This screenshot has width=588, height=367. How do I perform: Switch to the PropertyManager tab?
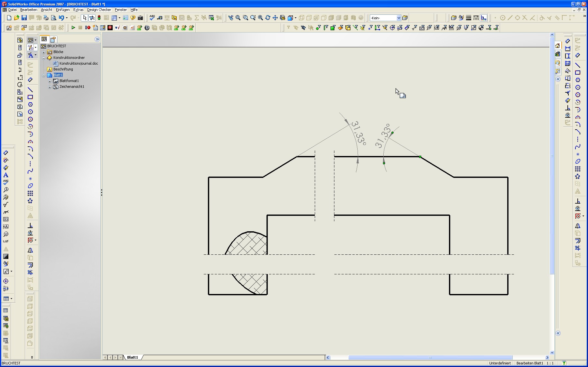point(53,39)
